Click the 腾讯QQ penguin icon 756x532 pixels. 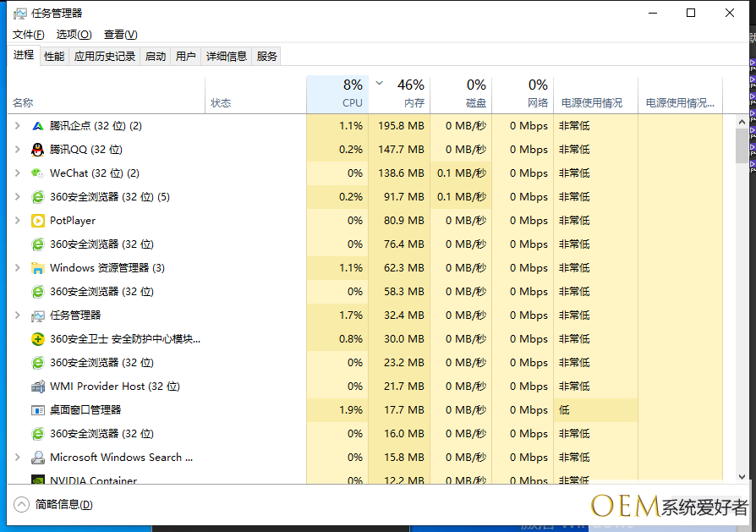click(x=37, y=150)
